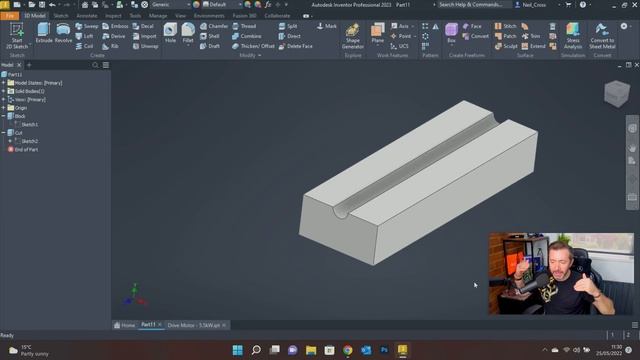This screenshot has height=360, width=640.
Task: Choose the Coil command
Action: point(84,46)
